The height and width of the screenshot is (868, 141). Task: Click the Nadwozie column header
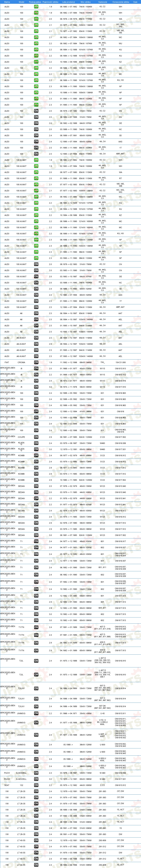103,2
